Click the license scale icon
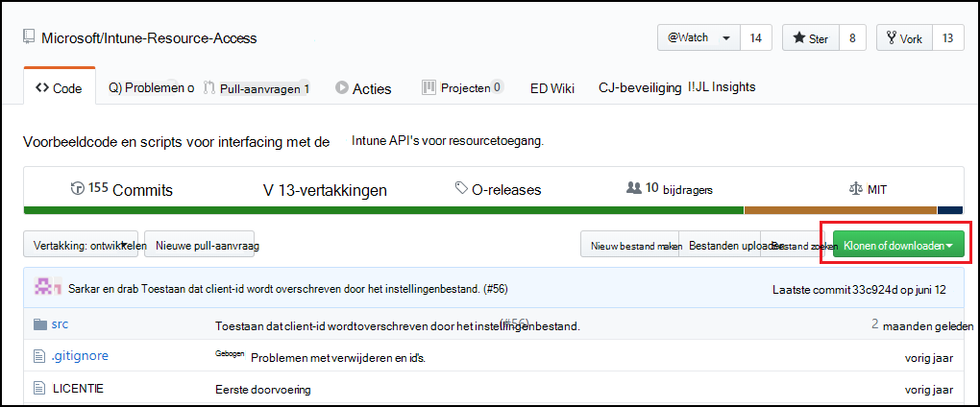980x407 pixels. [x=856, y=188]
